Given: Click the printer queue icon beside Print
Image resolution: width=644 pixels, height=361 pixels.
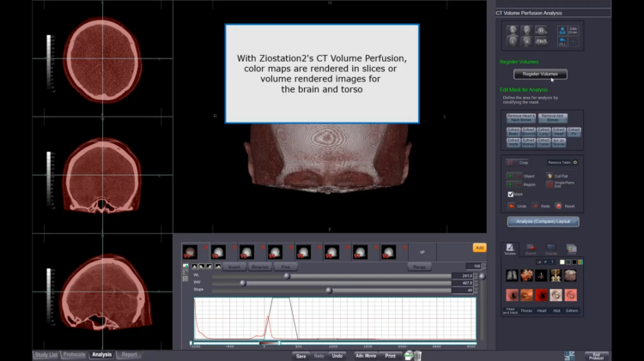Looking at the screenshot, I should tap(408, 356).
